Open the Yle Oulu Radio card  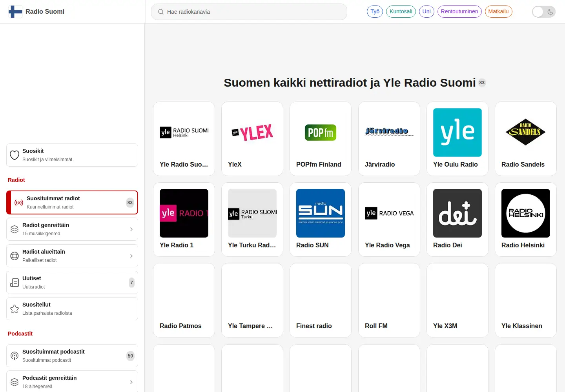457,139
